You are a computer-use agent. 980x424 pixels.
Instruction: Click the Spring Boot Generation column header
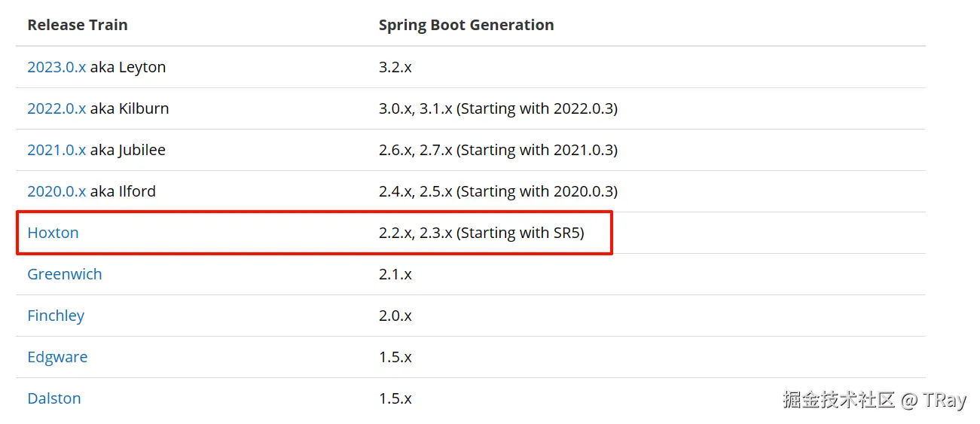466,25
